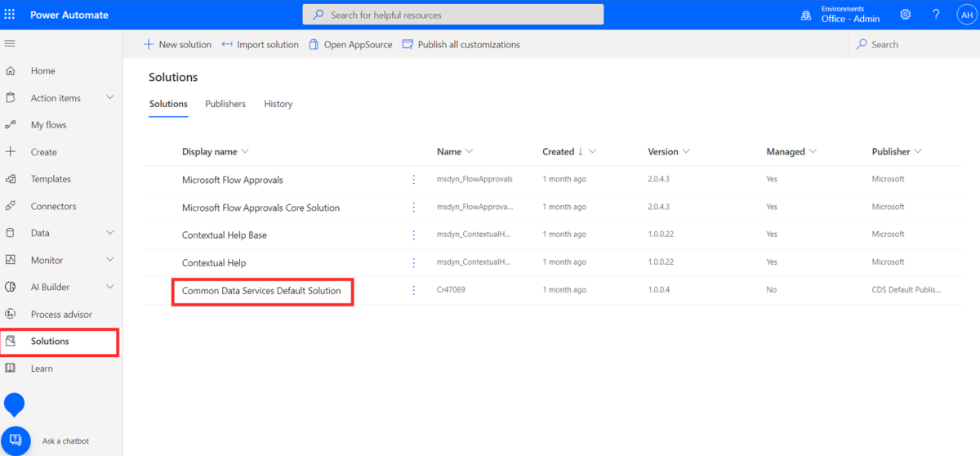This screenshot has height=456, width=980.
Task: Click the solutions Search field
Action: click(914, 44)
